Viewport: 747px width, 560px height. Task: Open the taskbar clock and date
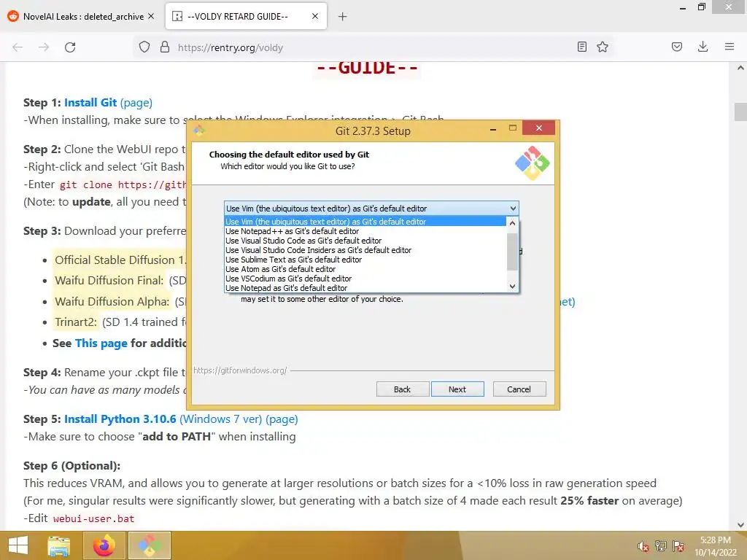[715, 546]
